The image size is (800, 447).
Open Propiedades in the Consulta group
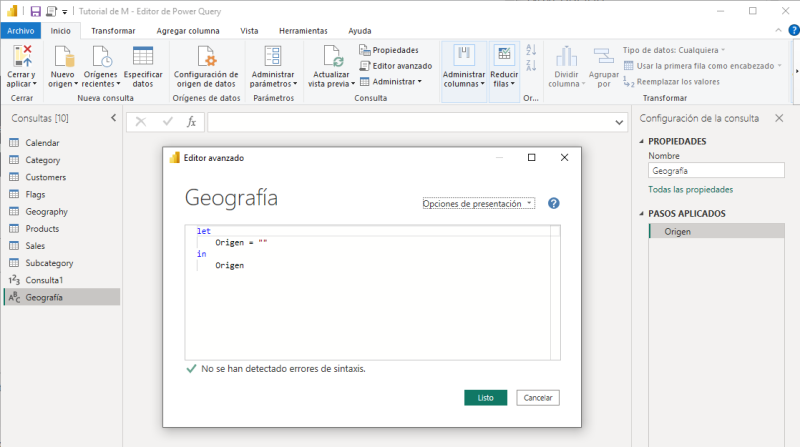tap(389, 50)
